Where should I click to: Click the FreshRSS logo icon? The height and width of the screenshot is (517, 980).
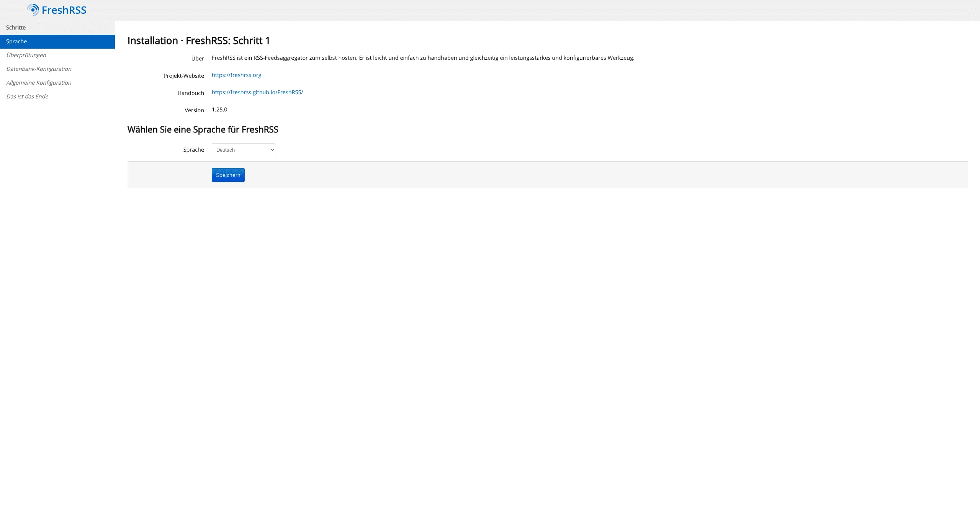33,10
